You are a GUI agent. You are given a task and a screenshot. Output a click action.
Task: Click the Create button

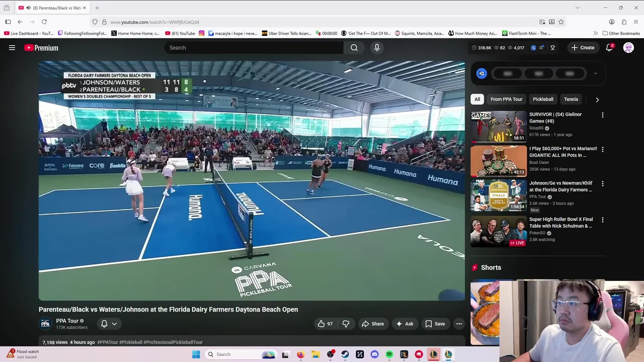click(583, 48)
